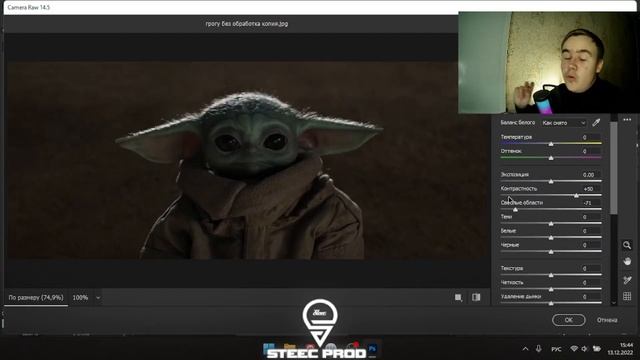
Task: Confirm with the OK button
Action: pyautogui.click(x=569, y=320)
